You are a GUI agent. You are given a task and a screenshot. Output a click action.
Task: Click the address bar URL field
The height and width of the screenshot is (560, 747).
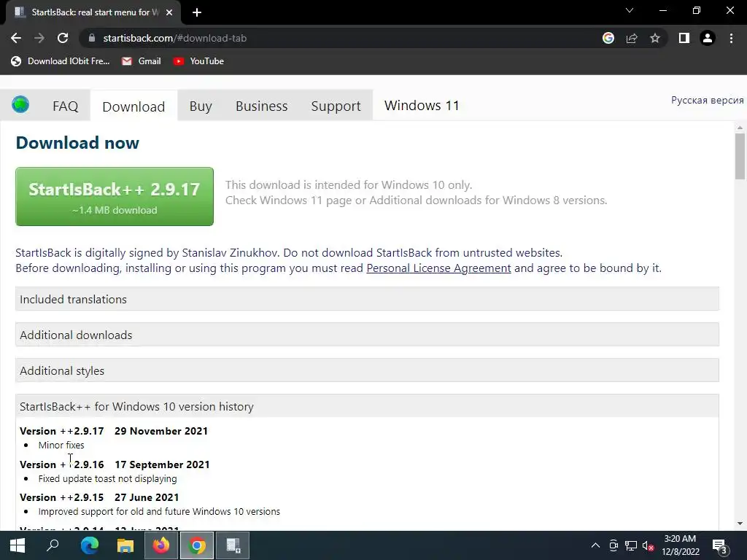[x=343, y=38]
